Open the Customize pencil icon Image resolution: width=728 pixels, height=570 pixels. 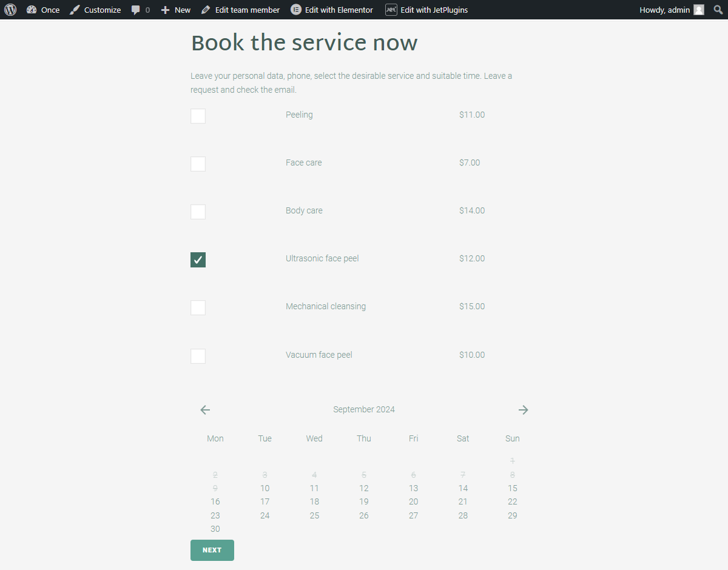pos(74,10)
